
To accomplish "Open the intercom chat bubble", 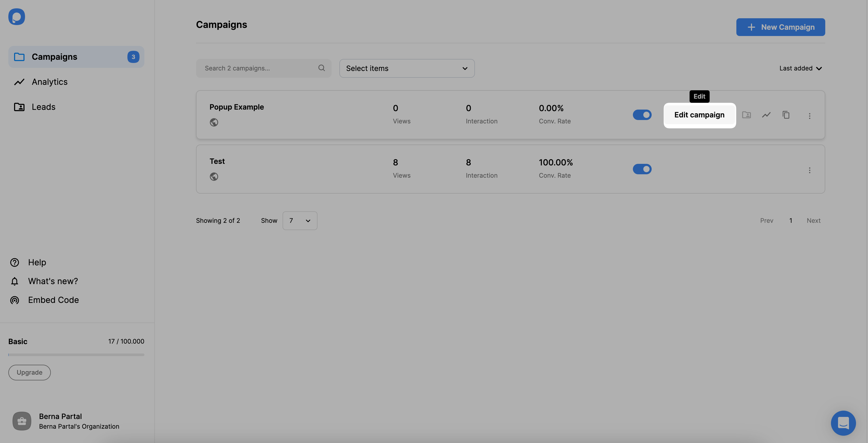I will click(x=843, y=423).
